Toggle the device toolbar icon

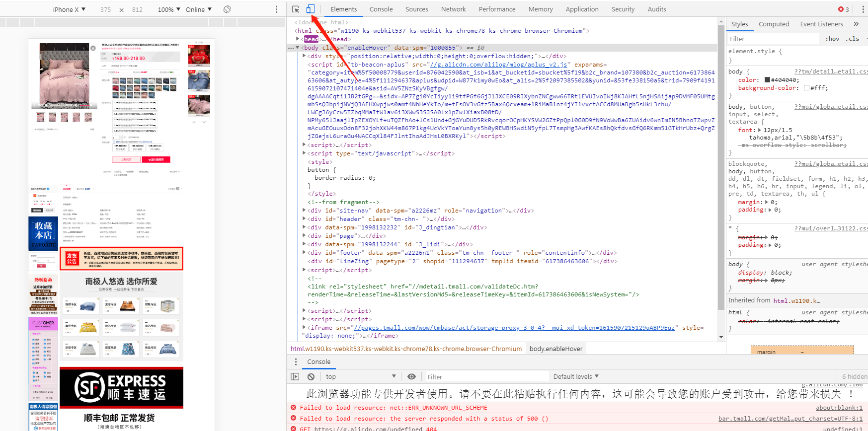(x=310, y=9)
